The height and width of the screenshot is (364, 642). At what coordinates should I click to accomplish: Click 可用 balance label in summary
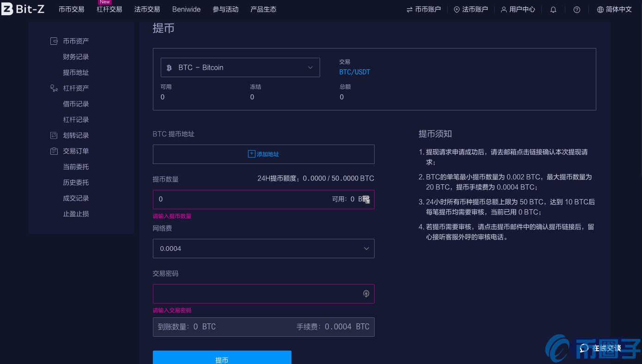click(166, 87)
